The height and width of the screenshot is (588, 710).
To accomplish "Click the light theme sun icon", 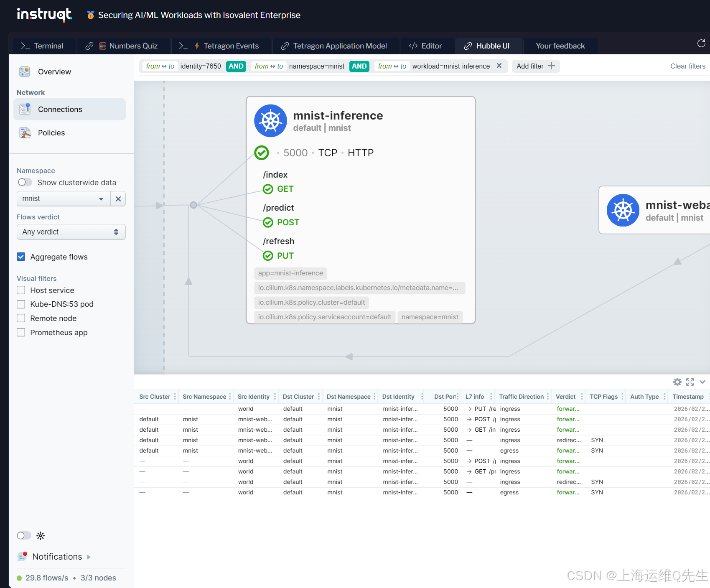I will [x=41, y=536].
